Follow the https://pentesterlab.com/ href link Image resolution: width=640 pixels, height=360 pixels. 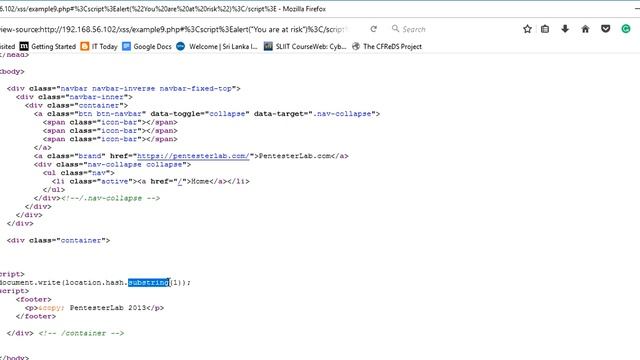click(x=193, y=156)
